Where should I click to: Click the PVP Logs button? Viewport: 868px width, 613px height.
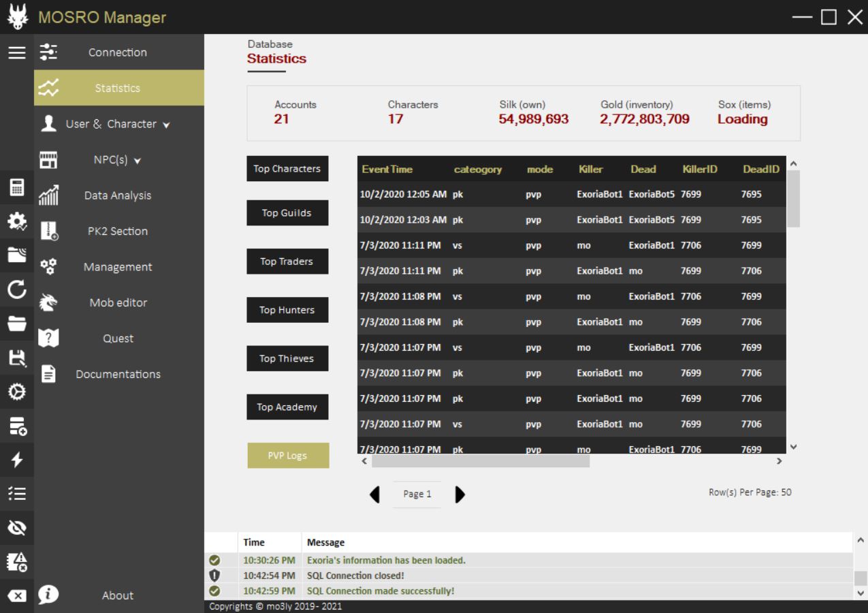(288, 456)
